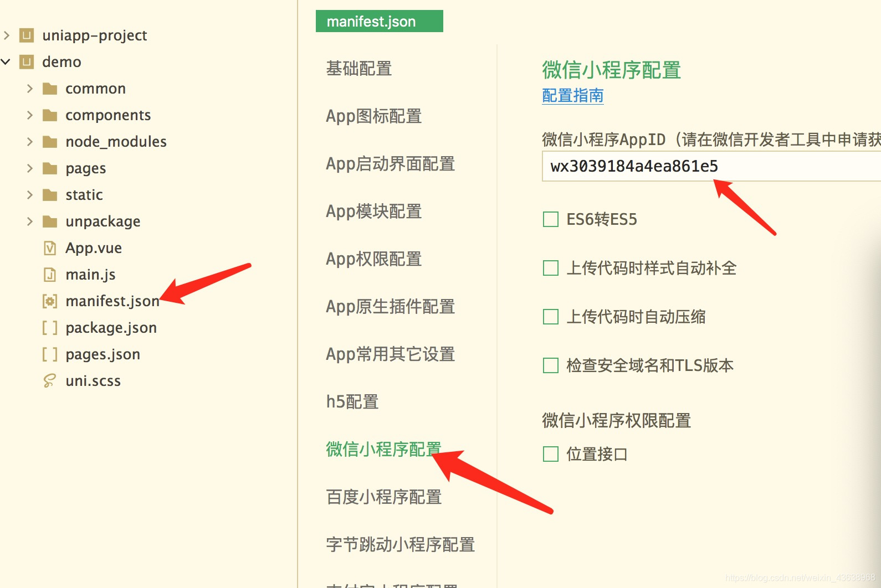Click the static folder icon
The image size is (881, 588).
point(50,195)
